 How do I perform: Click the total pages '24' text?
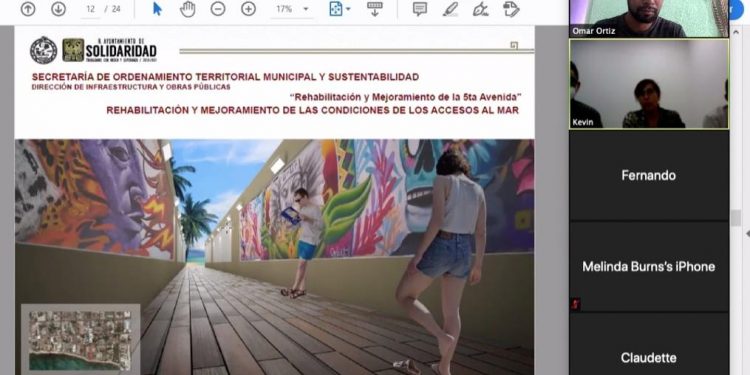pyautogui.click(x=116, y=9)
